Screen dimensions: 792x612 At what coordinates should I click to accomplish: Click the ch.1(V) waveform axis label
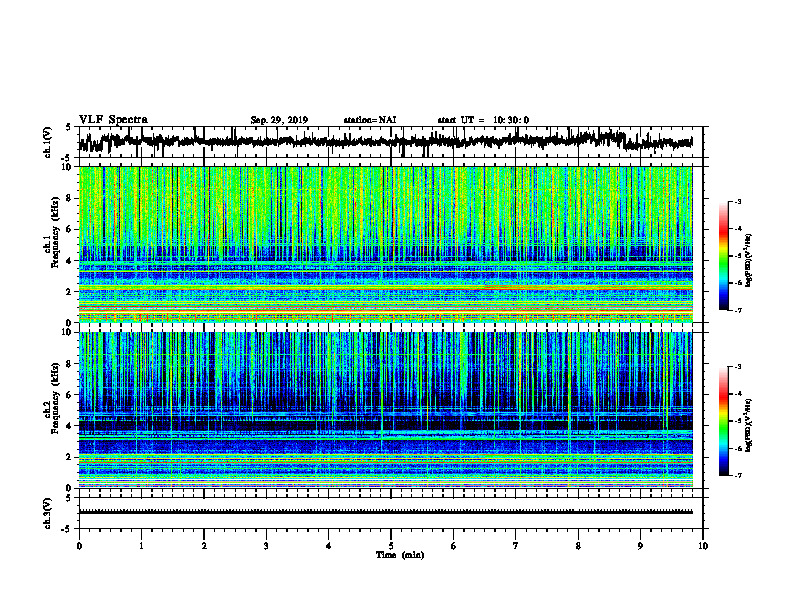click(48, 141)
